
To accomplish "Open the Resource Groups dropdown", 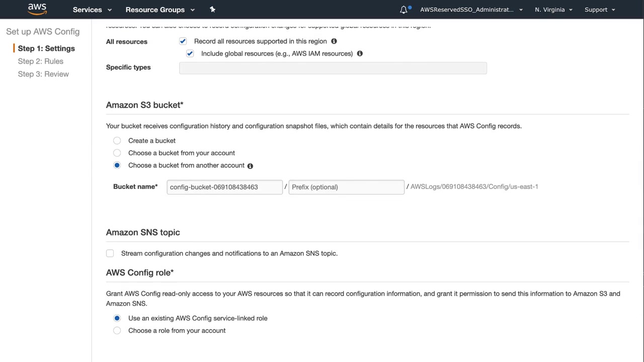I will coord(159,10).
